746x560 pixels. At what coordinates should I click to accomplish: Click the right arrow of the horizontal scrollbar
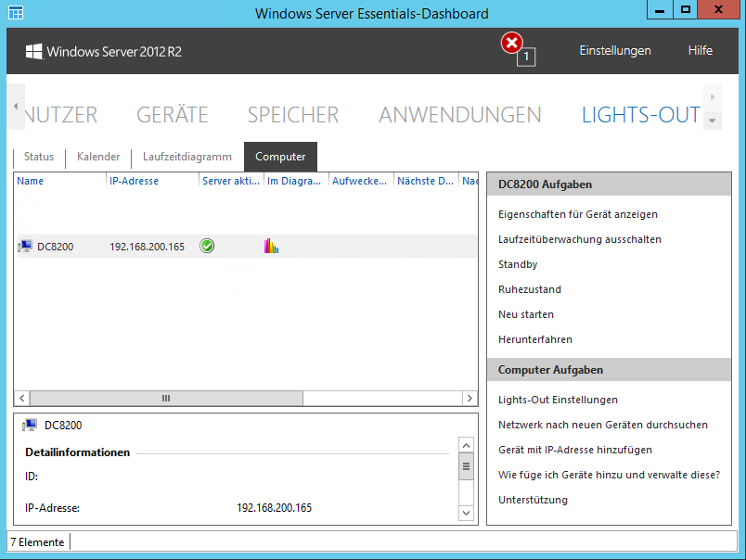tap(469, 398)
